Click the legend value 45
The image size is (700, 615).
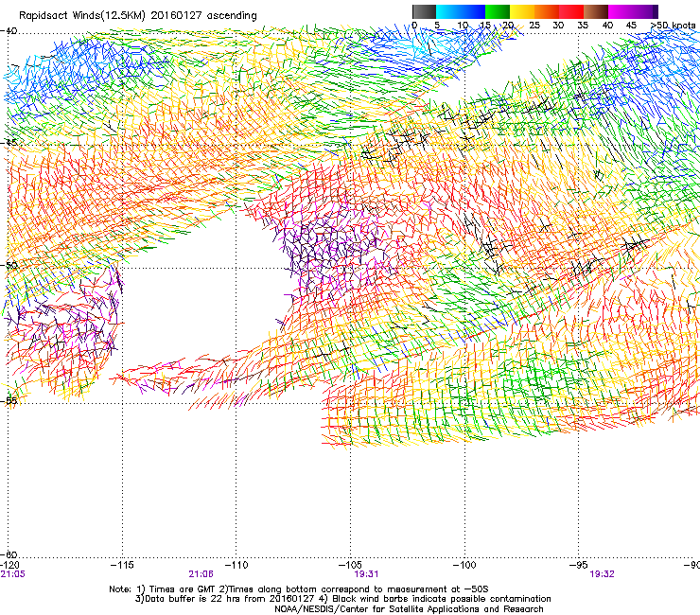coord(631,25)
